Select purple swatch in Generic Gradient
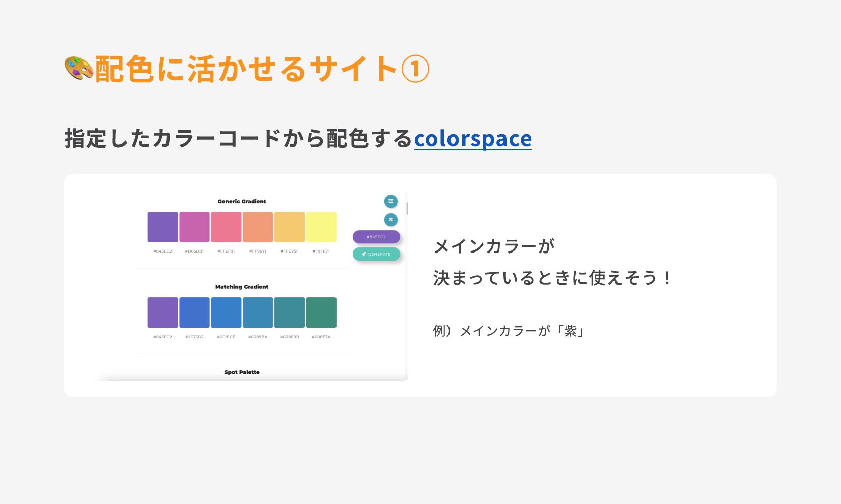841x504 pixels. [x=162, y=227]
